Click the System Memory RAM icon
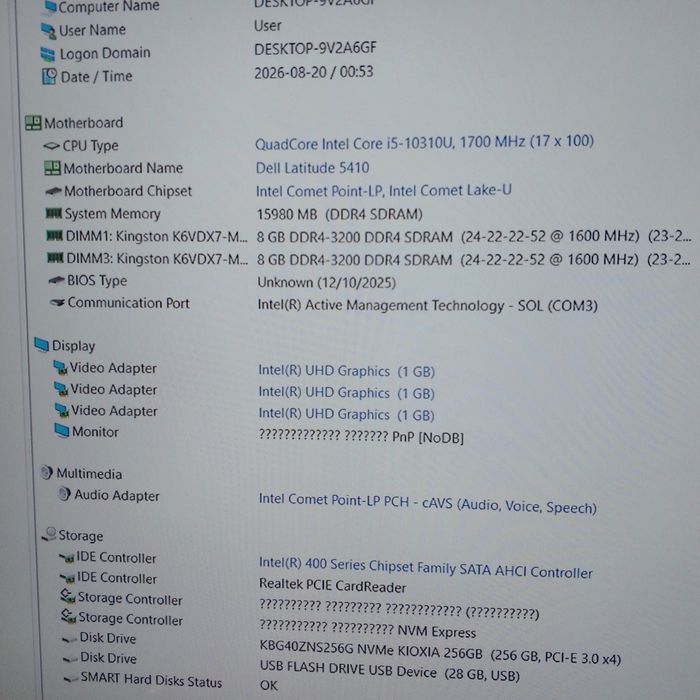 [54, 213]
